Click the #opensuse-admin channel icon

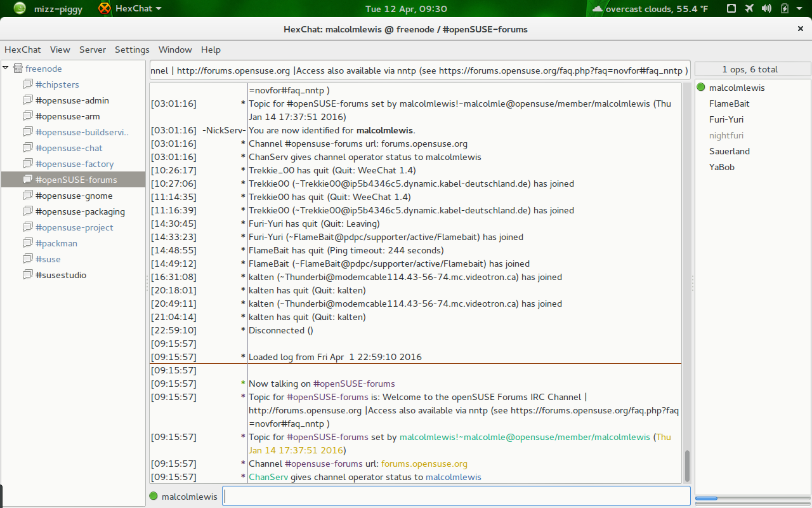pos(27,100)
